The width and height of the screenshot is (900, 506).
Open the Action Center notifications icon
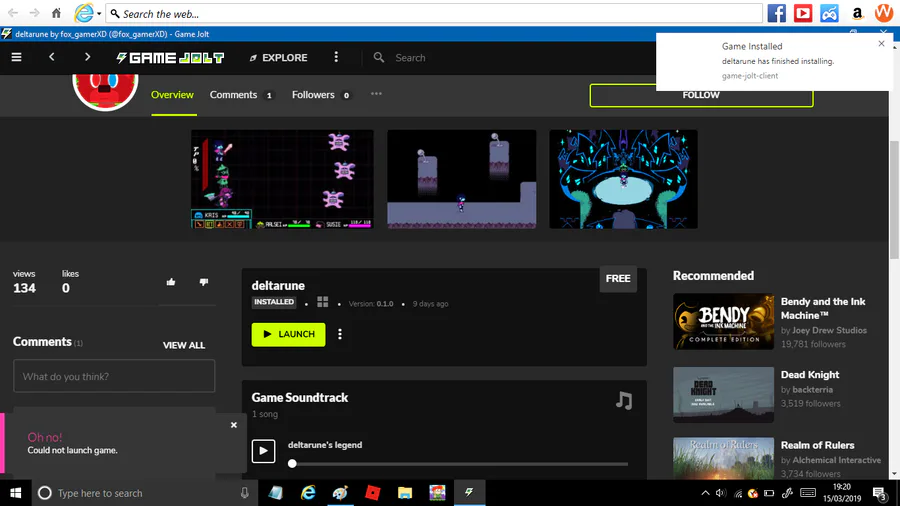tap(880, 493)
